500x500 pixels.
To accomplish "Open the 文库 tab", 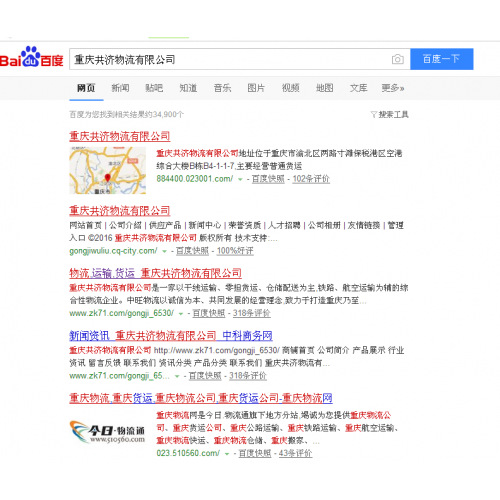I will tap(358, 88).
